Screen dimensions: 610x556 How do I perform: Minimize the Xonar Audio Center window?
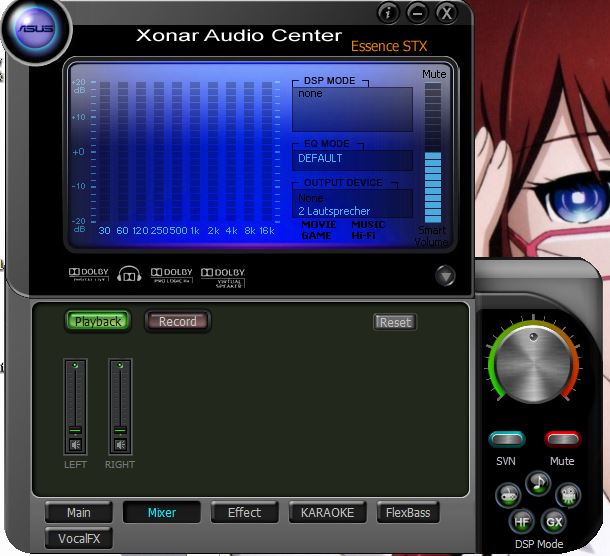[417, 14]
